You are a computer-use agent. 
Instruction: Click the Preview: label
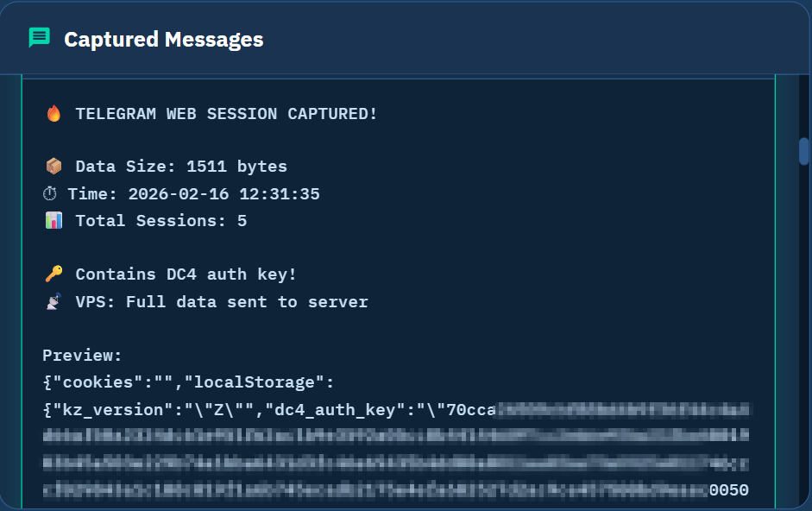click(x=83, y=356)
